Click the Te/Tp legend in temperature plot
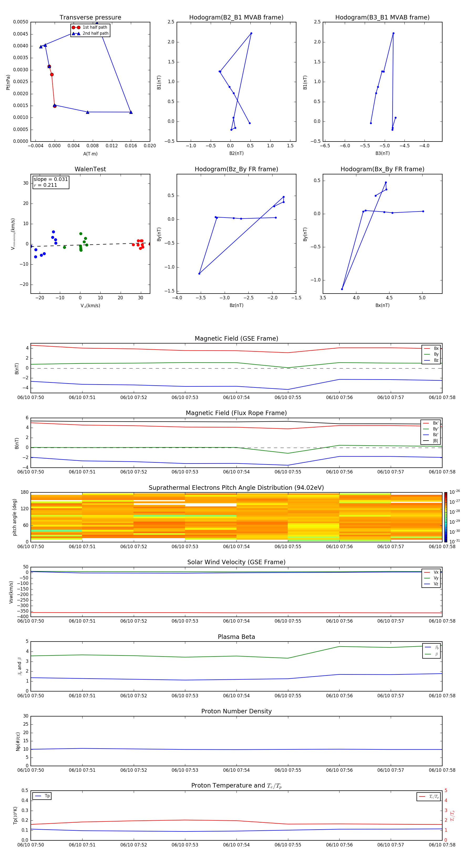Screen dimensions: 473x868 pos(429,796)
